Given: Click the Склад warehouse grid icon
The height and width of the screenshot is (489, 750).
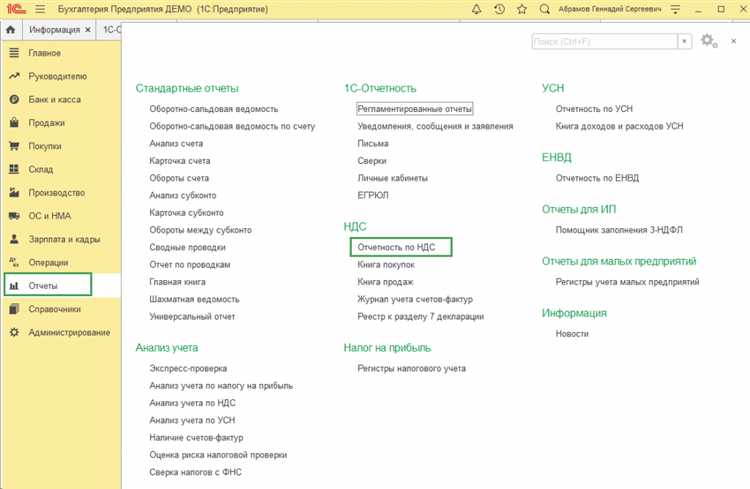Looking at the screenshot, I should (x=14, y=169).
